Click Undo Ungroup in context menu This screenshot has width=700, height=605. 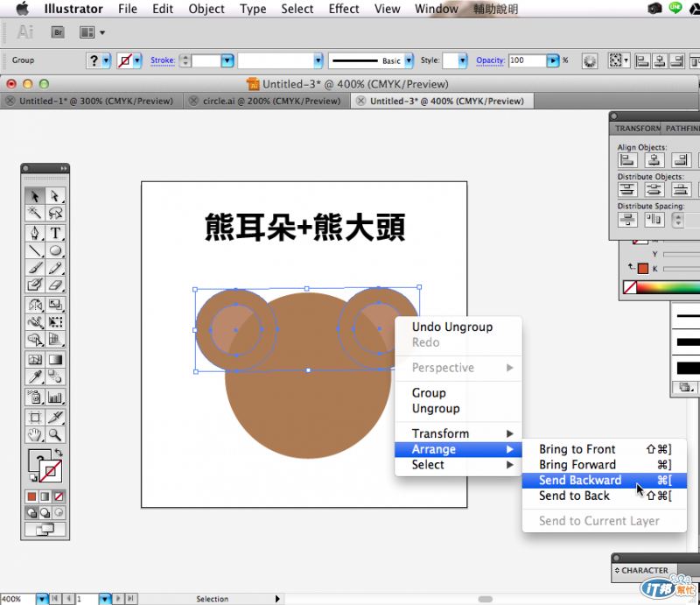452,327
